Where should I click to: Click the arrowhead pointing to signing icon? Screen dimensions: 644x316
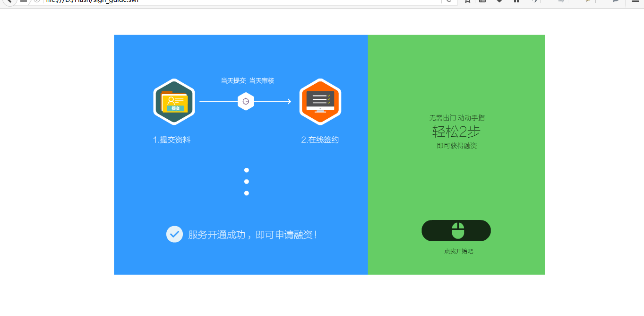(288, 101)
